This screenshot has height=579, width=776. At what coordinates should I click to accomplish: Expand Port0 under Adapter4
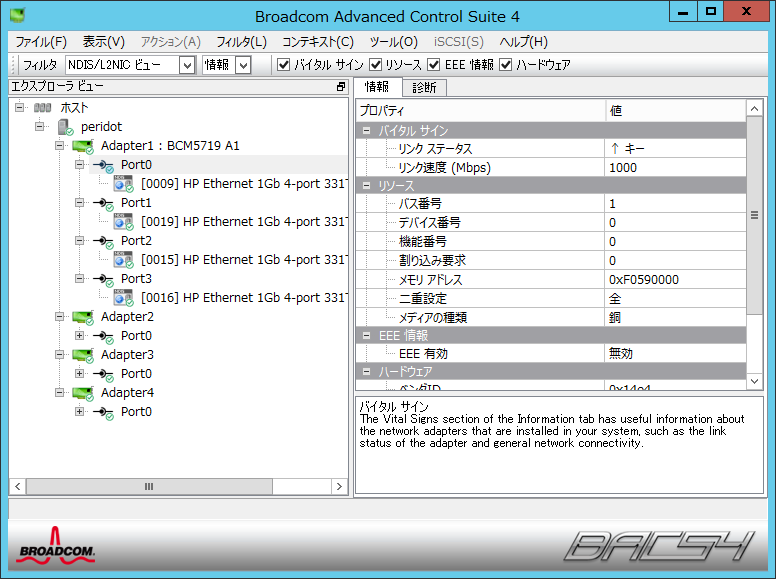pos(79,412)
